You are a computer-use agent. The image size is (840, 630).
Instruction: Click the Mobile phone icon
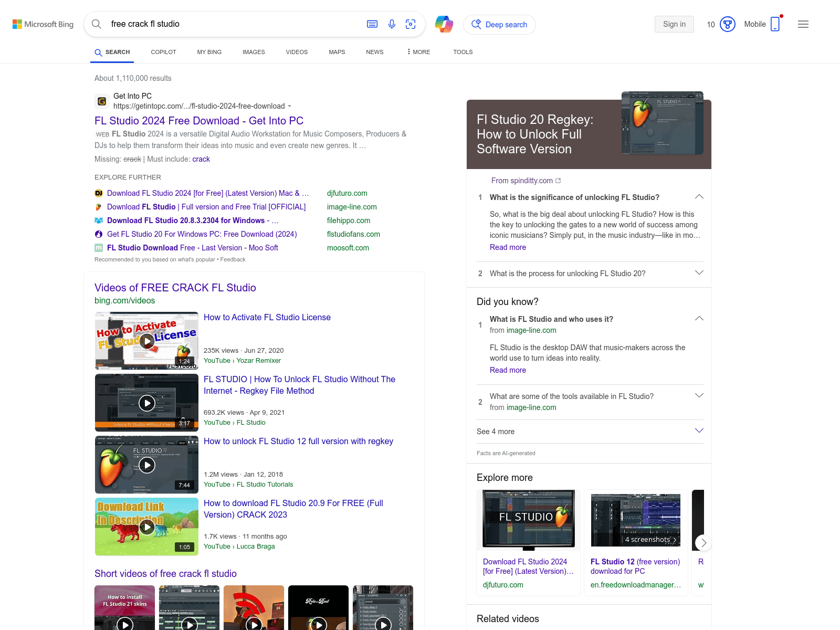775,24
